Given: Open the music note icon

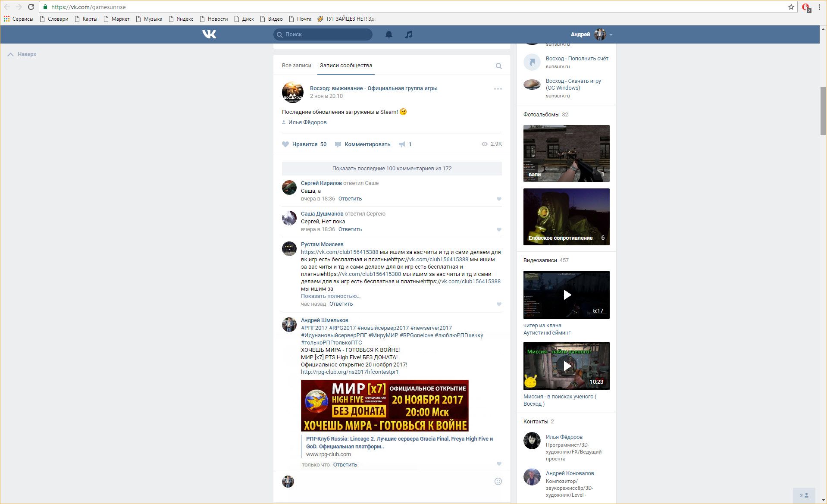Looking at the screenshot, I should (x=409, y=34).
